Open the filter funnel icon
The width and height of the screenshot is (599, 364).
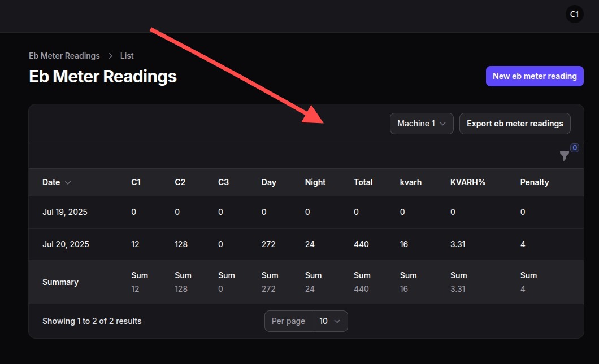tap(564, 155)
